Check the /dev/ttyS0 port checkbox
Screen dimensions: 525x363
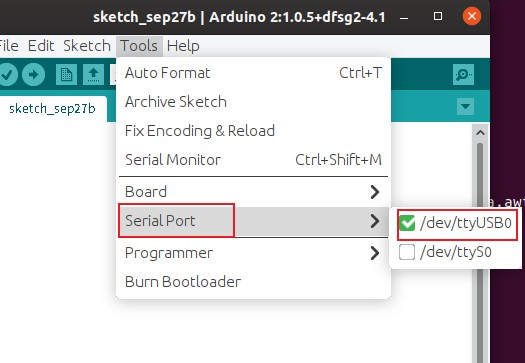pyautogui.click(x=407, y=252)
